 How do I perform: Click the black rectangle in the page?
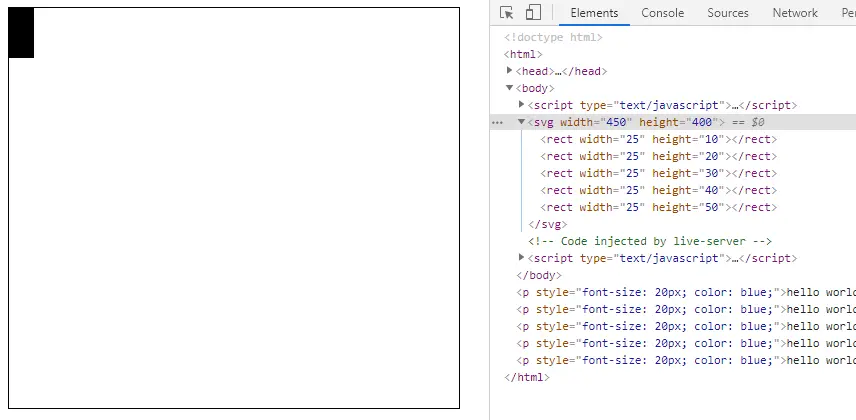[21, 33]
